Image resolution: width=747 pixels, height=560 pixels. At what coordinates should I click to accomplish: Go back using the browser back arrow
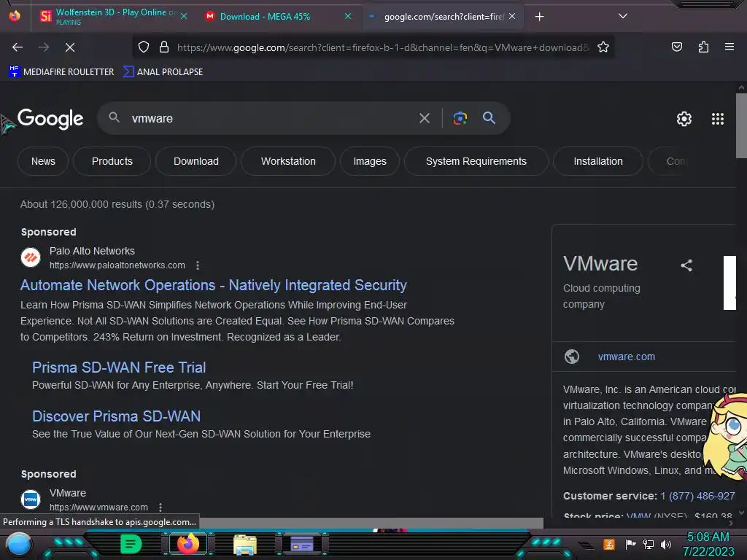pos(18,47)
